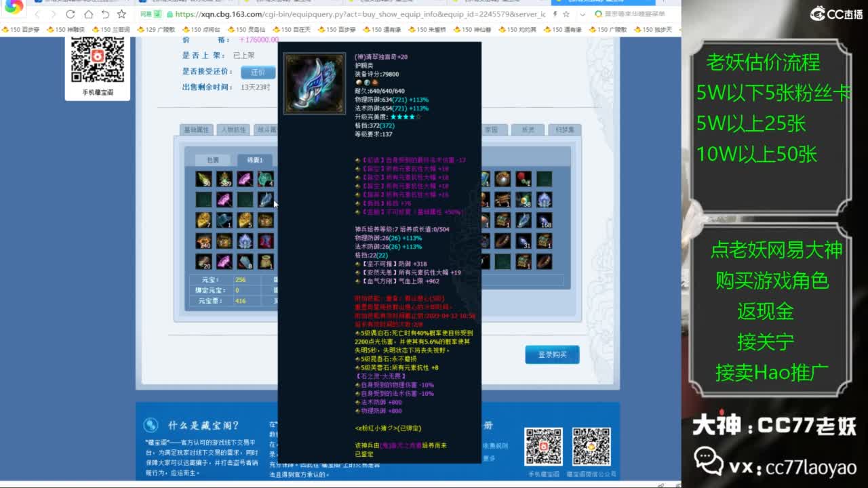
Task: Click the URL address bar
Action: coord(359,14)
